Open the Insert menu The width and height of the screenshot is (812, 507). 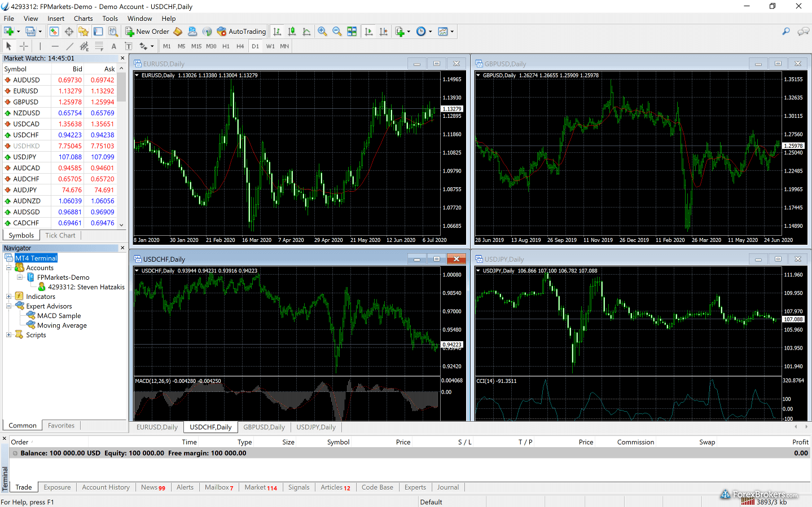point(56,19)
